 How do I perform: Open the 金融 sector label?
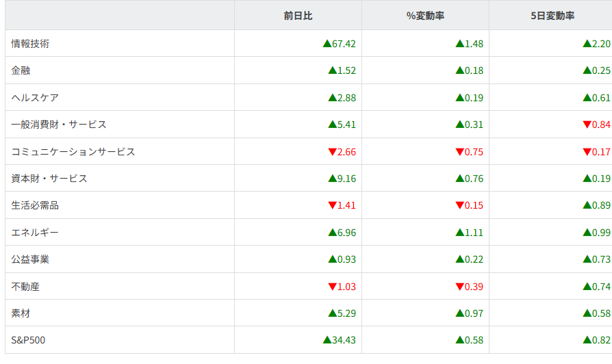(21, 70)
